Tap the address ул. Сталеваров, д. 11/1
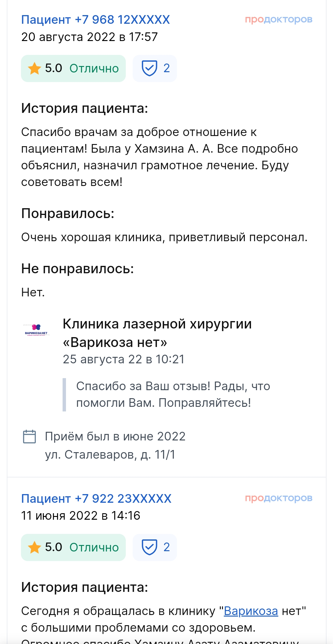 pyautogui.click(x=110, y=454)
